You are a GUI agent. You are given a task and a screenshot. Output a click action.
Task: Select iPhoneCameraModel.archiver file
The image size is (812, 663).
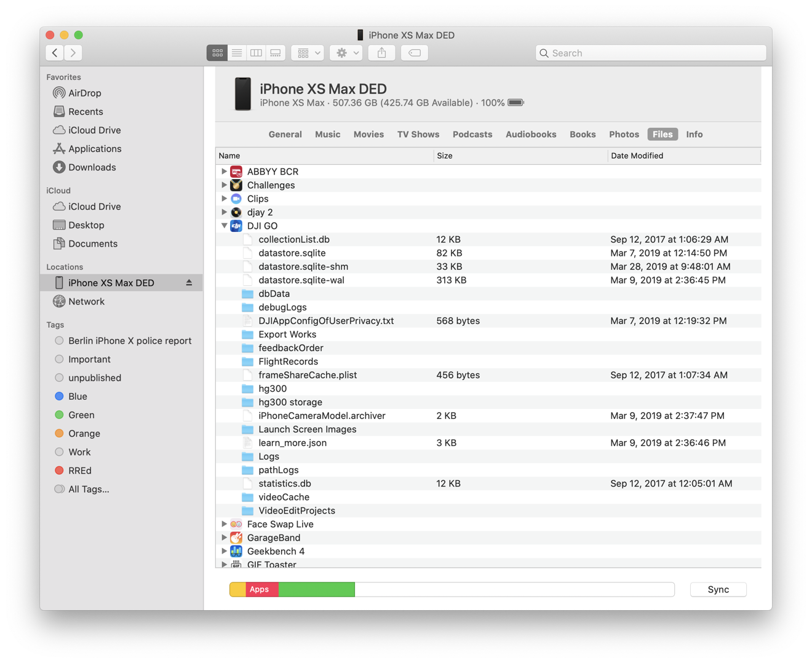pos(488,416)
